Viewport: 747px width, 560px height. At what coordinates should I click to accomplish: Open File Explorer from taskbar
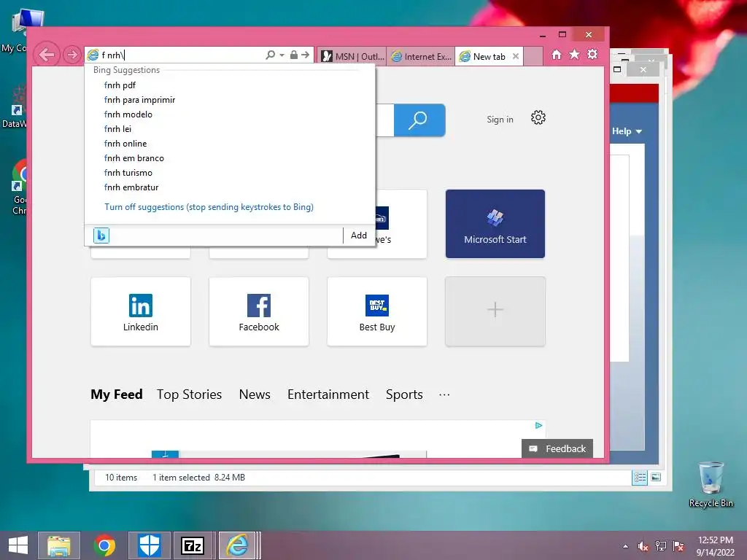click(x=59, y=545)
